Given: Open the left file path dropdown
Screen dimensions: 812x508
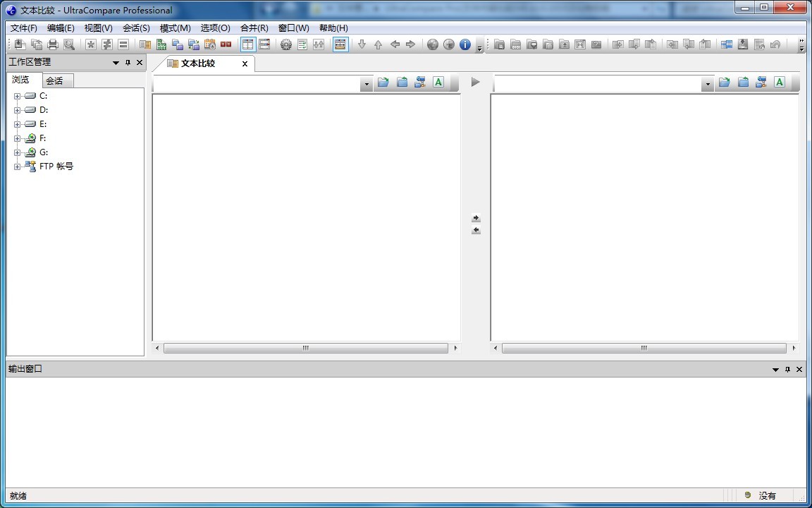Looking at the screenshot, I should [367, 84].
